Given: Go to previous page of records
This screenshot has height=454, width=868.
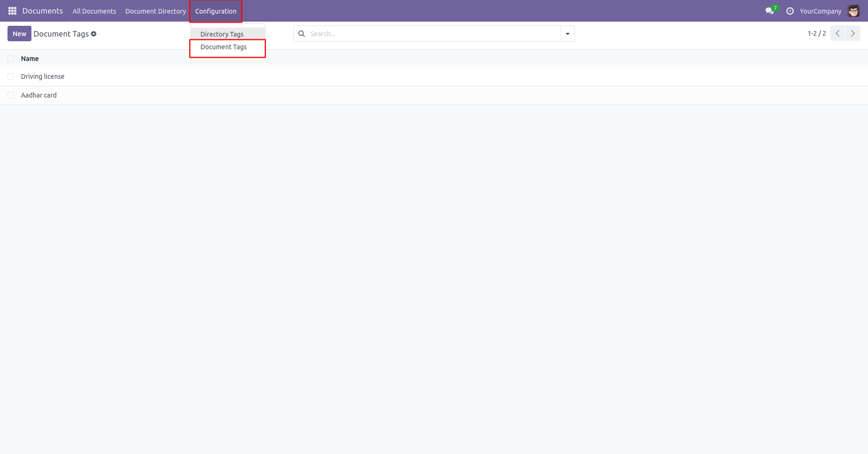Looking at the screenshot, I should click(838, 33).
